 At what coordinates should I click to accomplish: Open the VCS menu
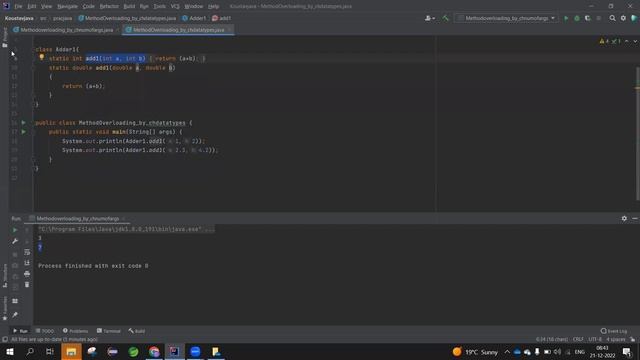point(175,7)
